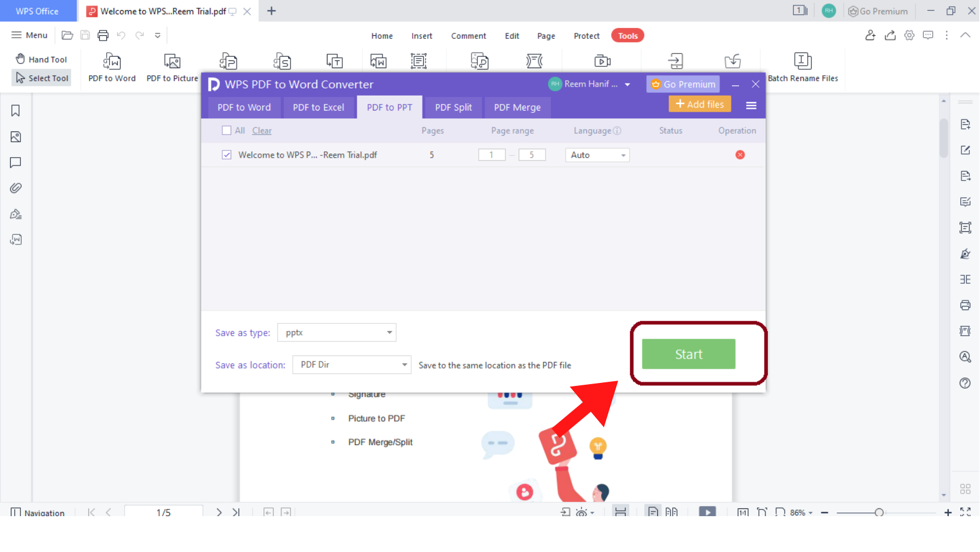Open the Comment ribbon tab
This screenshot has width=980, height=552.
click(468, 36)
